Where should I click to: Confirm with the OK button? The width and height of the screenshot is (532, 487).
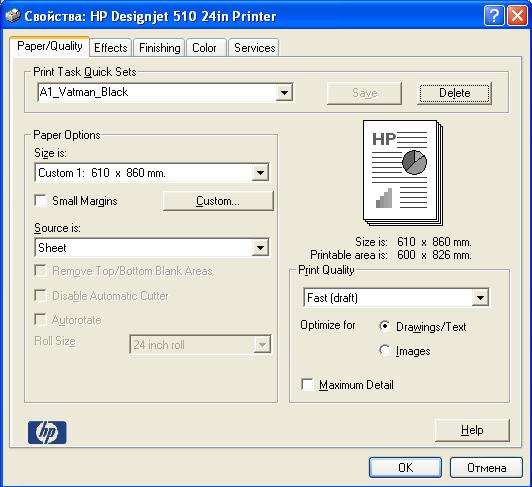click(405, 468)
